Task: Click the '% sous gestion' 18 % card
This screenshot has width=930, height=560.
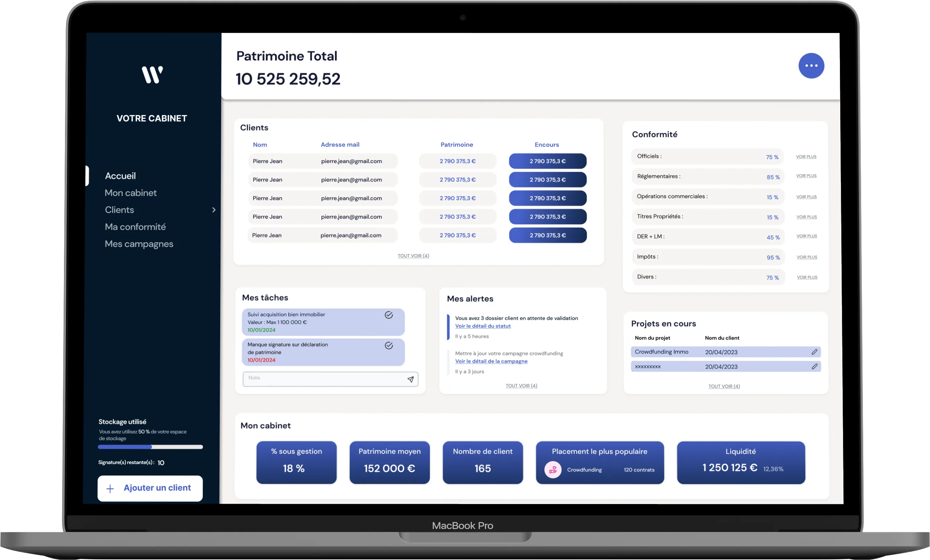Action: click(296, 463)
